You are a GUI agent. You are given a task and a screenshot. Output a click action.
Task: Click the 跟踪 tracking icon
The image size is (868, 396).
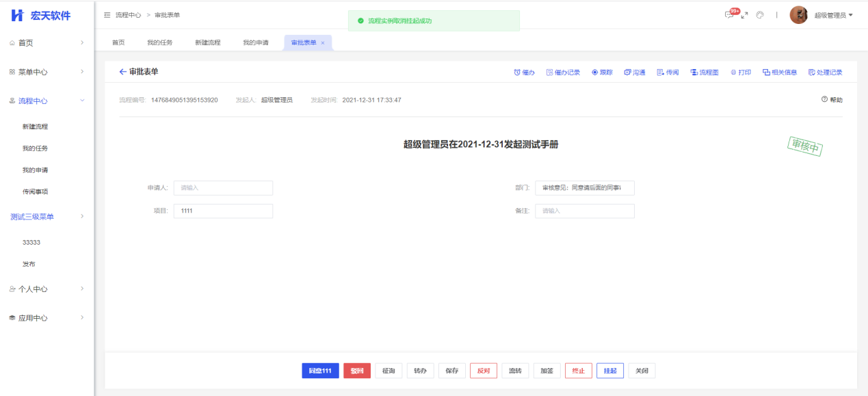coord(595,72)
